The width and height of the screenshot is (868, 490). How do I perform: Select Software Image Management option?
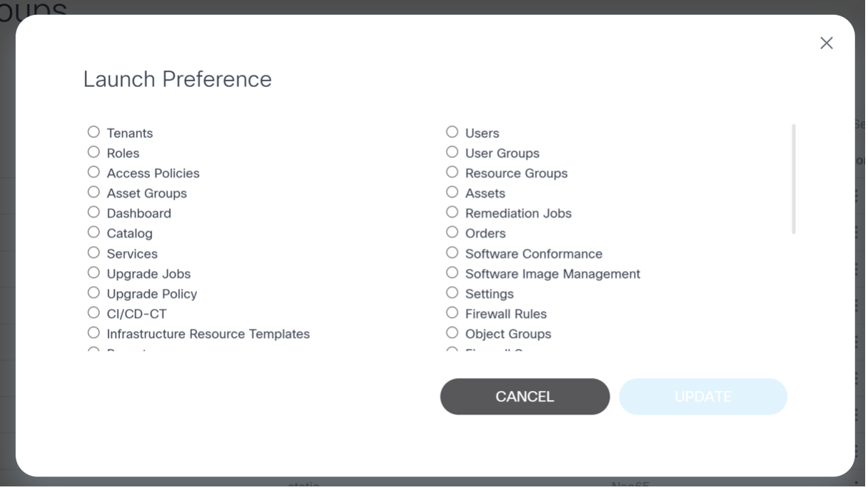point(452,272)
